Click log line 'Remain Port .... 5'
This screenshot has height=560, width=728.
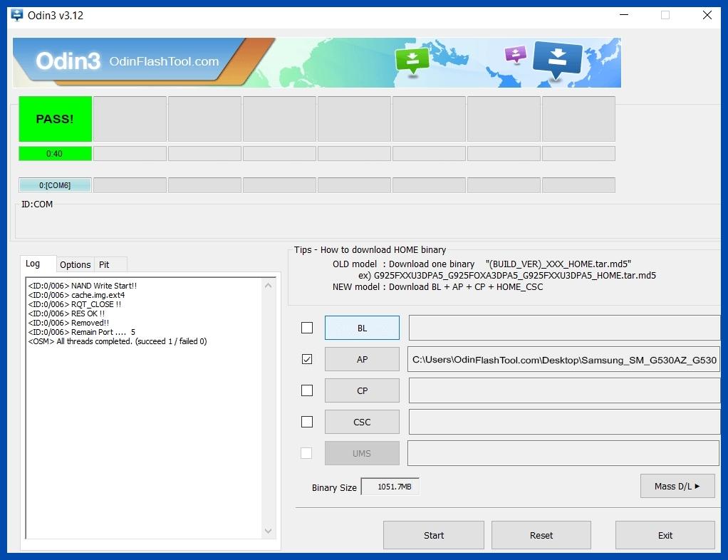[x=82, y=332]
